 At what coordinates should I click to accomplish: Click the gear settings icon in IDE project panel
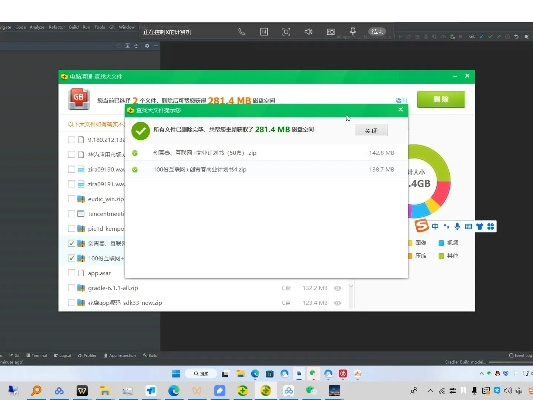point(147,46)
